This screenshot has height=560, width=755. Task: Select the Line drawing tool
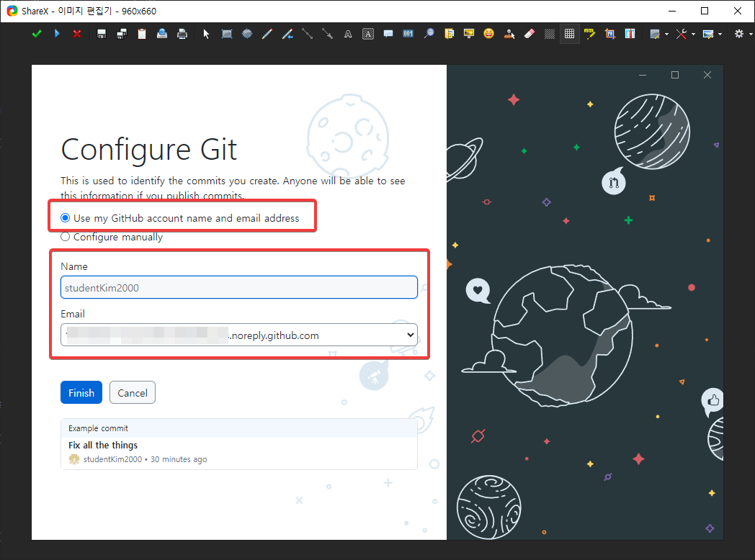pyautogui.click(x=307, y=34)
